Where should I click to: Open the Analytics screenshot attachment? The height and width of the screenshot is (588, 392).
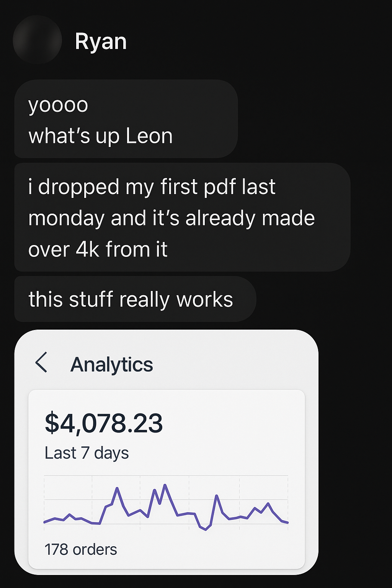[x=166, y=452]
